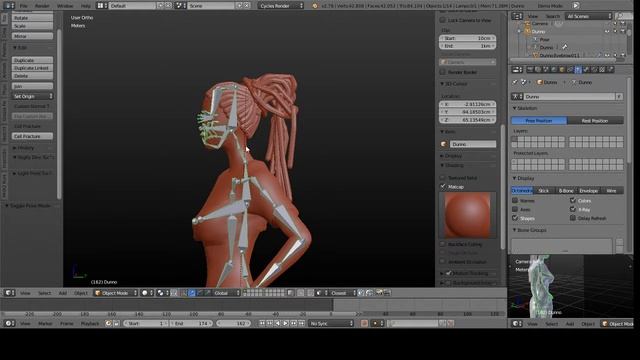Open the 3D viewport Select menu
The image size is (640, 360).
point(44,293)
